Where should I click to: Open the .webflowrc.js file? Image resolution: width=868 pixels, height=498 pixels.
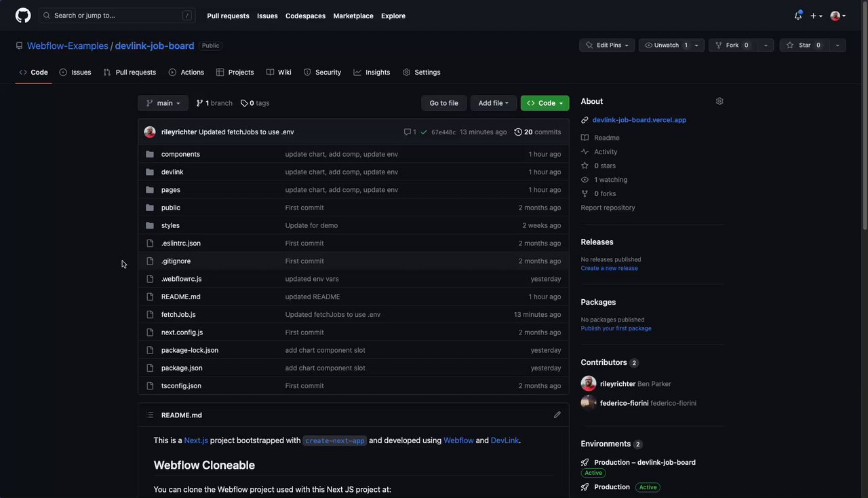point(181,279)
